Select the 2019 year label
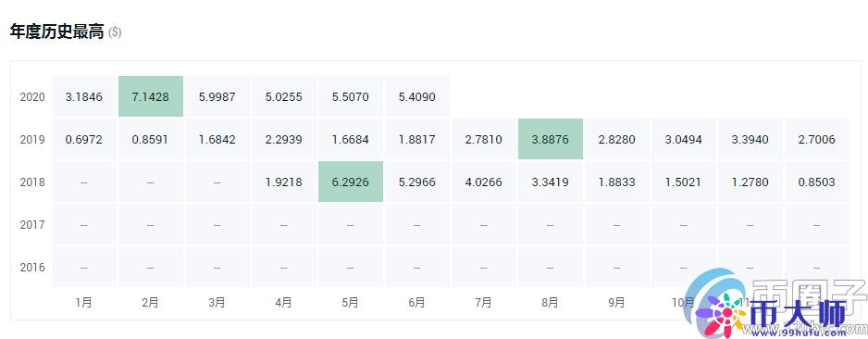Screen dimensions: 868x339 point(32,140)
